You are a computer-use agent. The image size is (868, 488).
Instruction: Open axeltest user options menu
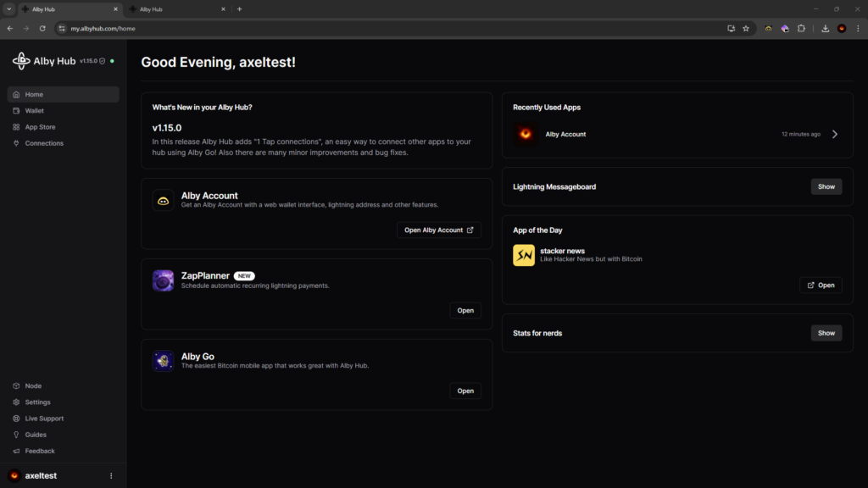(x=111, y=475)
